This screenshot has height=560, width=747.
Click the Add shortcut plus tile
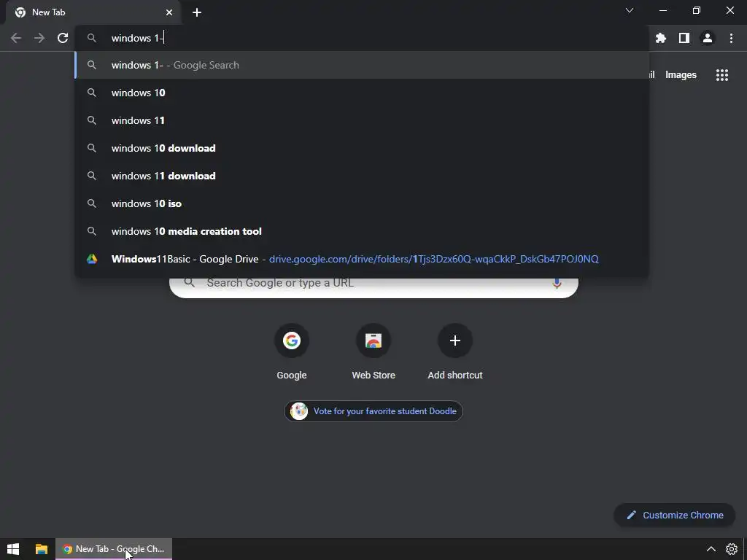455,352
